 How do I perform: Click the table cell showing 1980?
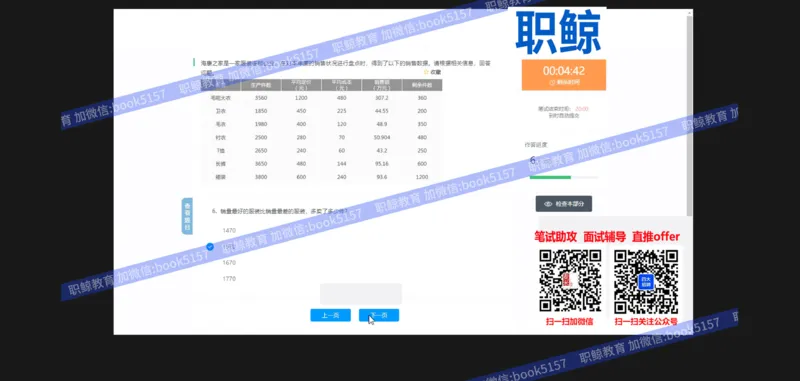click(x=261, y=124)
